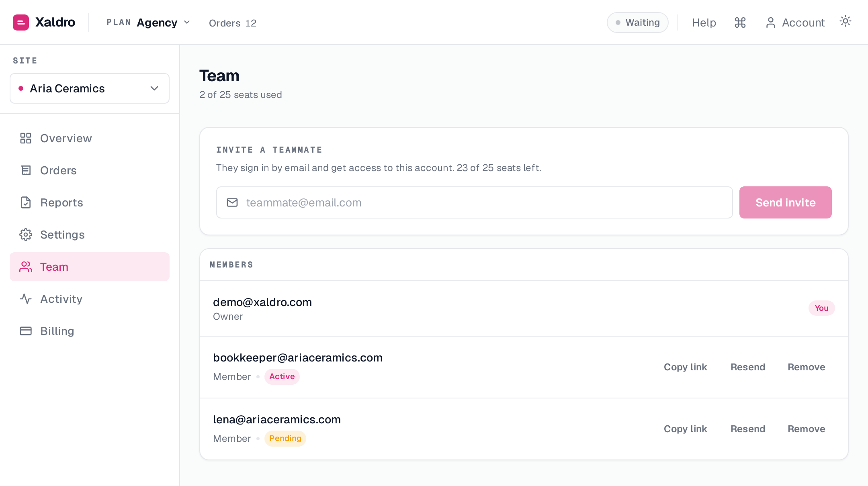The image size is (868, 486).
Task: Click the Settings gear icon
Action: pos(26,235)
